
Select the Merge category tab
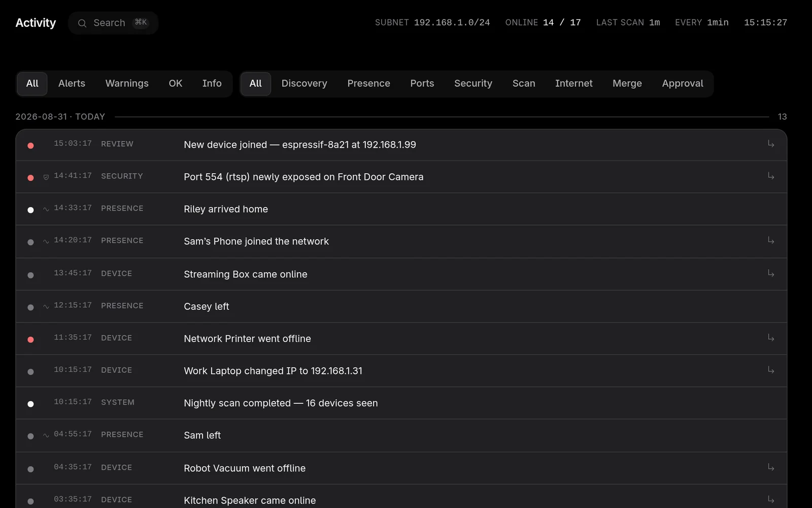[x=627, y=84]
